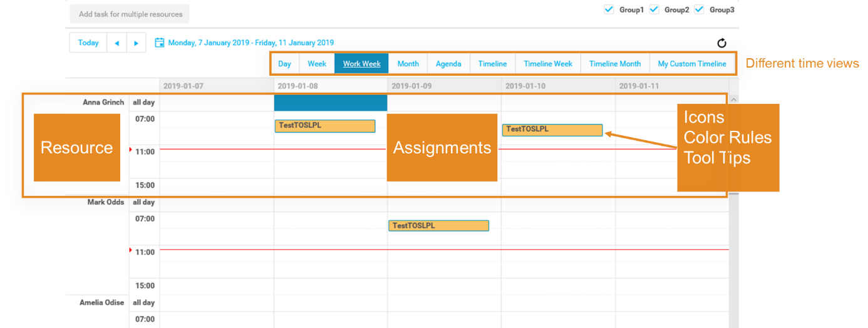
Task: Open the calendar date picker icon
Action: [x=160, y=43]
